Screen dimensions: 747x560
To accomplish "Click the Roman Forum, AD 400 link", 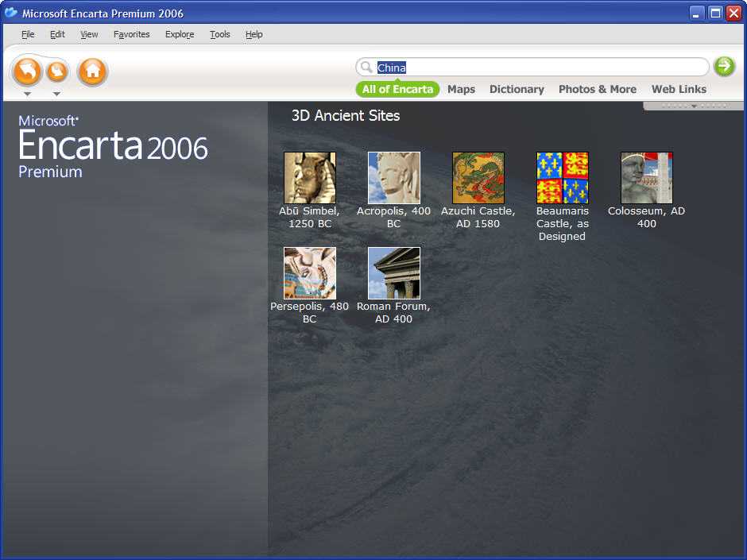I will click(394, 312).
